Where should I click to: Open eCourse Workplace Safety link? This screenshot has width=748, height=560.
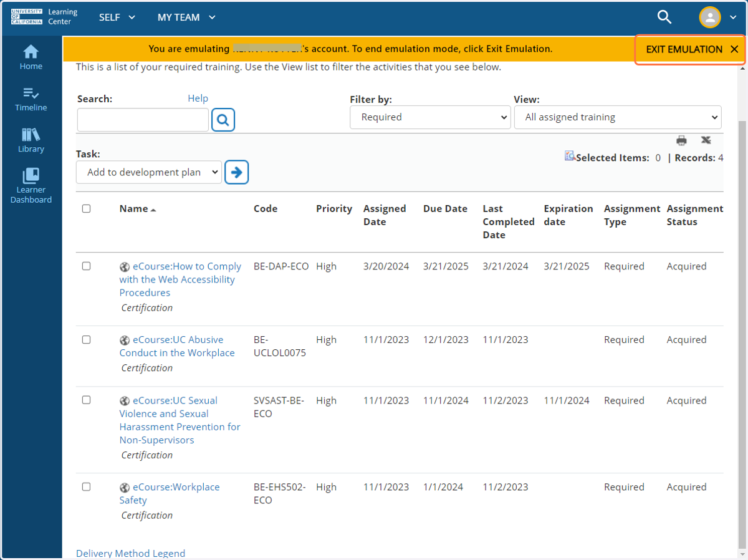[x=170, y=493]
